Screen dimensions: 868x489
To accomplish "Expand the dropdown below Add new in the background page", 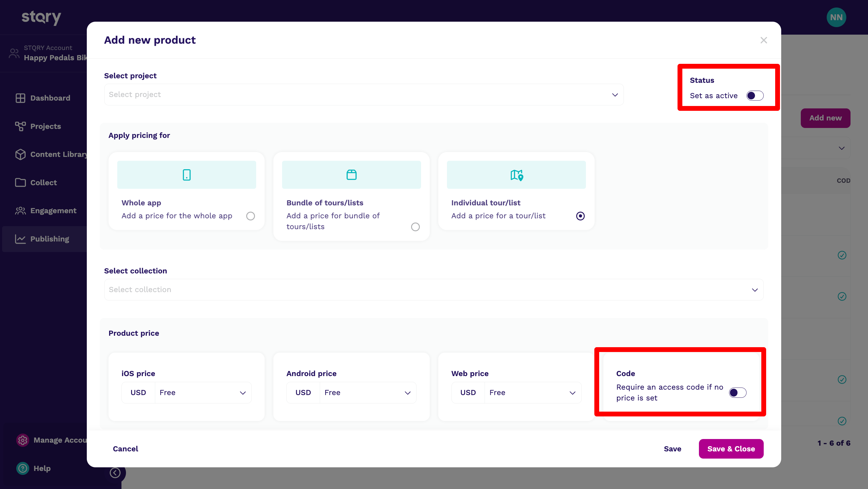I will [x=841, y=148].
